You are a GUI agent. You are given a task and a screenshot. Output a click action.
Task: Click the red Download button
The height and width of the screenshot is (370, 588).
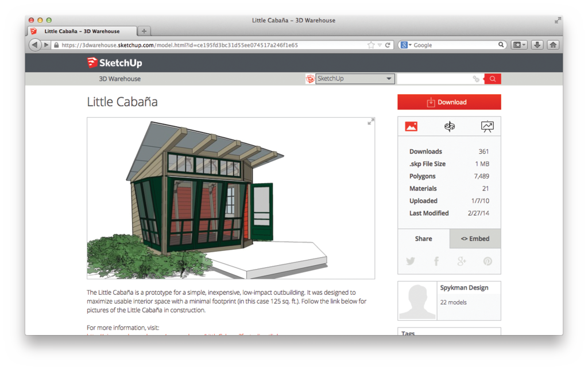point(449,102)
